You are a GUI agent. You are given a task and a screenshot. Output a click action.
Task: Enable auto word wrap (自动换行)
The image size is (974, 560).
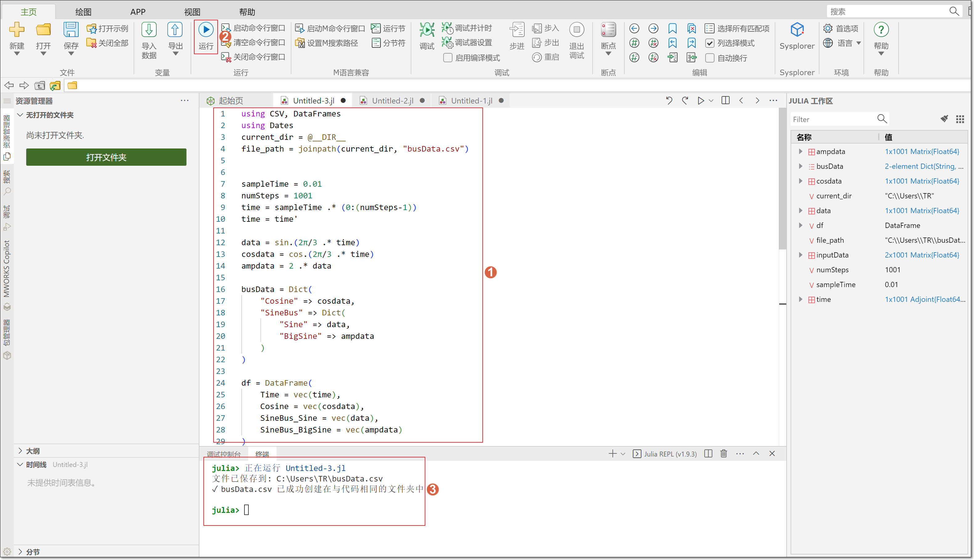click(x=710, y=58)
